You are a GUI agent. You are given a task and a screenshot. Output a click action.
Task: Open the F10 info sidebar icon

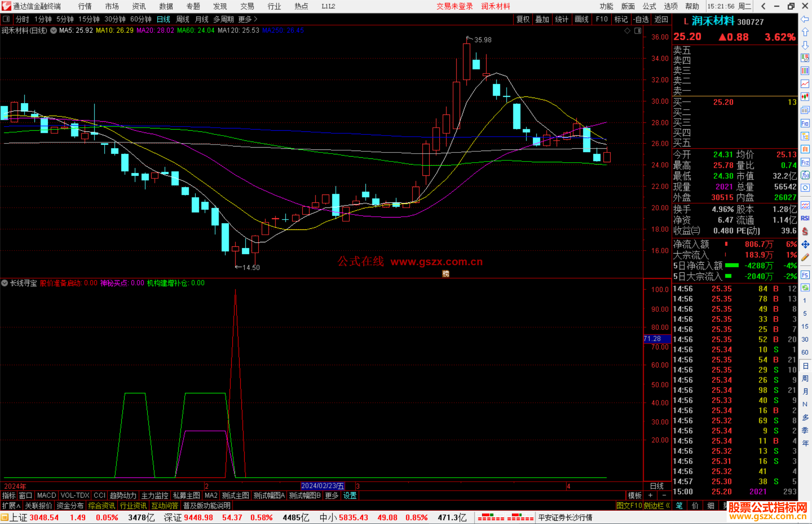pyautogui.click(x=805, y=123)
